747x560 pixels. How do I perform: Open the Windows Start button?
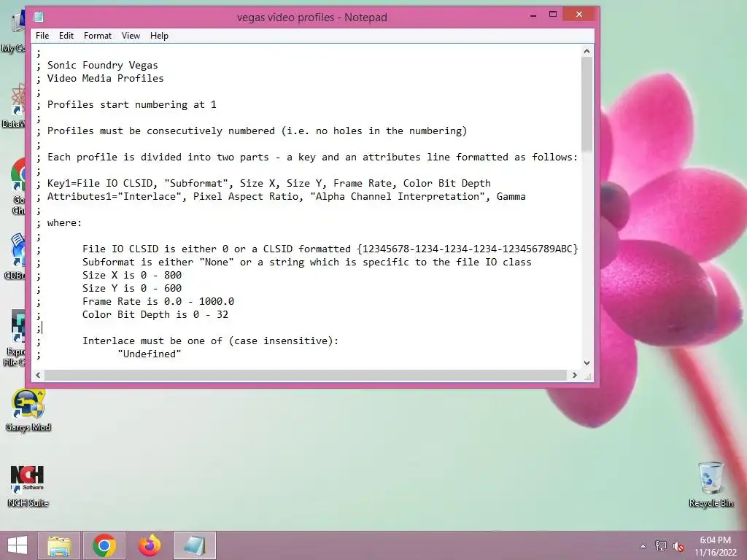[x=18, y=545]
